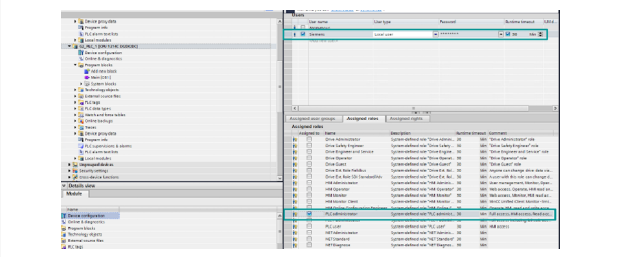The width and height of the screenshot is (644, 257).
Task: Select the Drive Safety Engineer role name
Action: click(344, 146)
